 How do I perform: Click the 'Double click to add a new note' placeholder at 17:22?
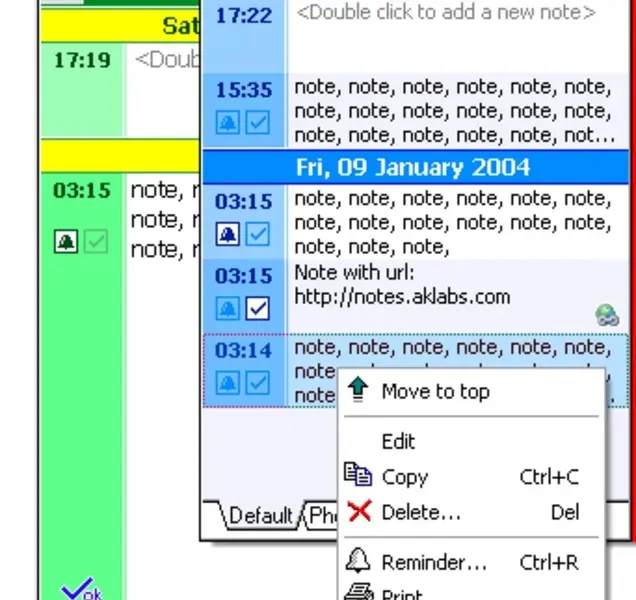[446, 13]
